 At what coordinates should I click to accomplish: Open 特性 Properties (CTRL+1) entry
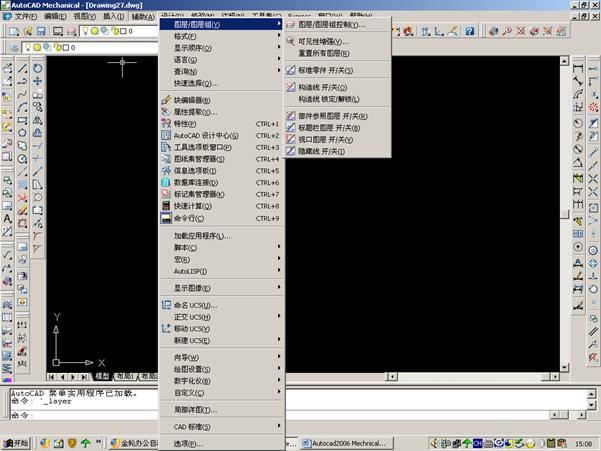pyautogui.click(x=222, y=124)
